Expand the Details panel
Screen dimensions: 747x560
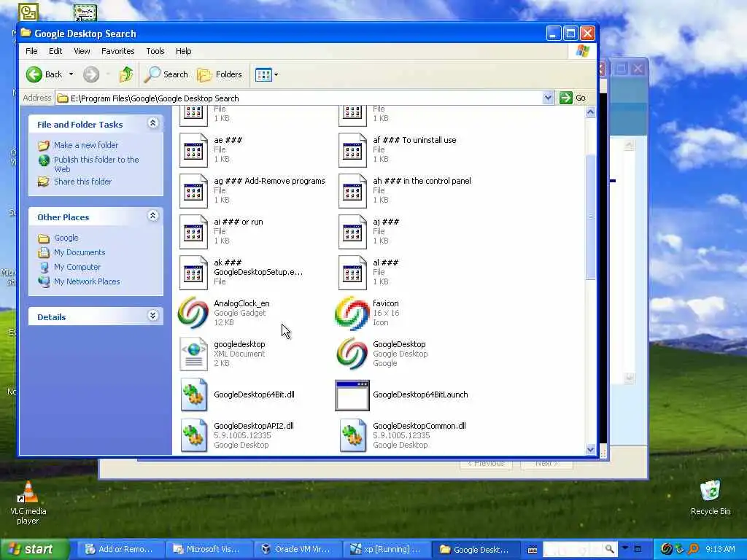click(x=152, y=316)
